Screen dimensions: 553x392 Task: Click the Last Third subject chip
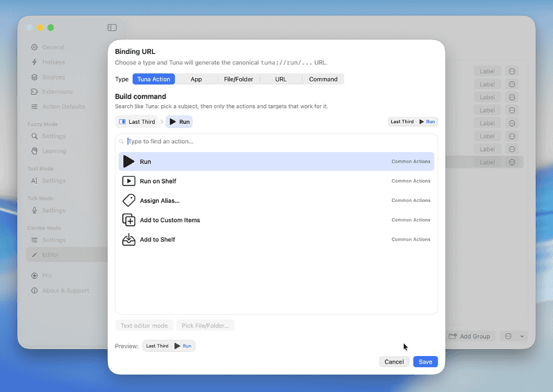pos(137,122)
